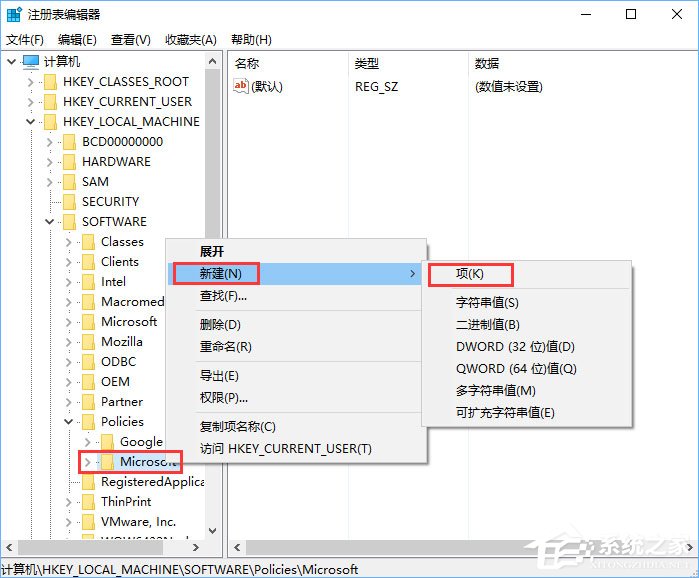Click the Partner folder icon

click(89, 402)
